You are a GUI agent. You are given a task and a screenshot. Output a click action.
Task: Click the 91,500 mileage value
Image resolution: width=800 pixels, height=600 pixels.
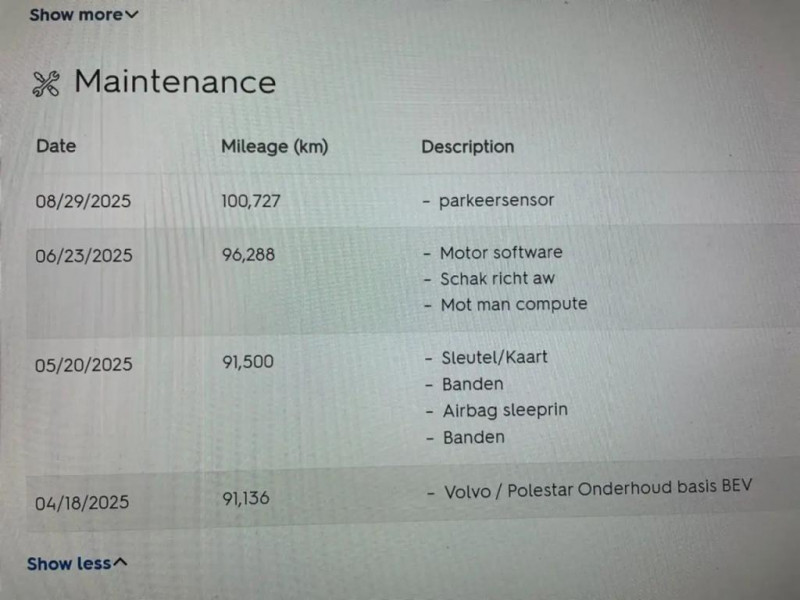tap(247, 362)
